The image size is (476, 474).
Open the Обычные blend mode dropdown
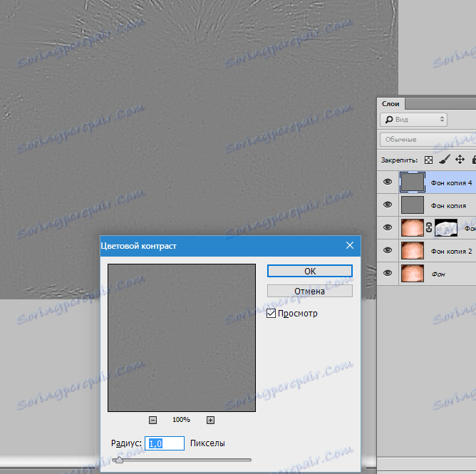(x=428, y=140)
